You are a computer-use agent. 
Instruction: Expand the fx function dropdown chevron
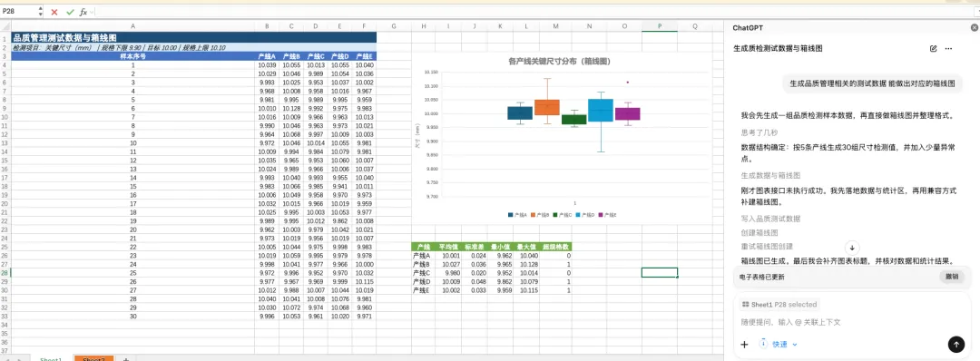92,13
